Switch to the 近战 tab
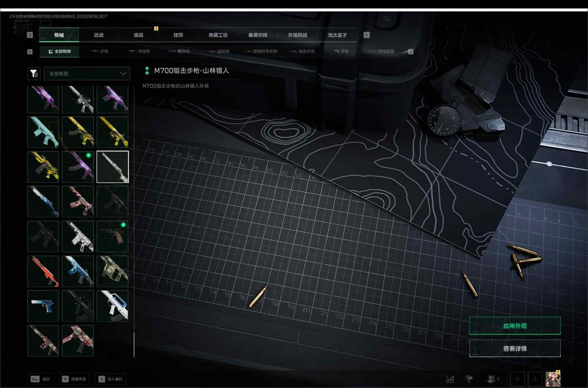The width and height of the screenshot is (588, 388). pyautogui.click(x=99, y=35)
